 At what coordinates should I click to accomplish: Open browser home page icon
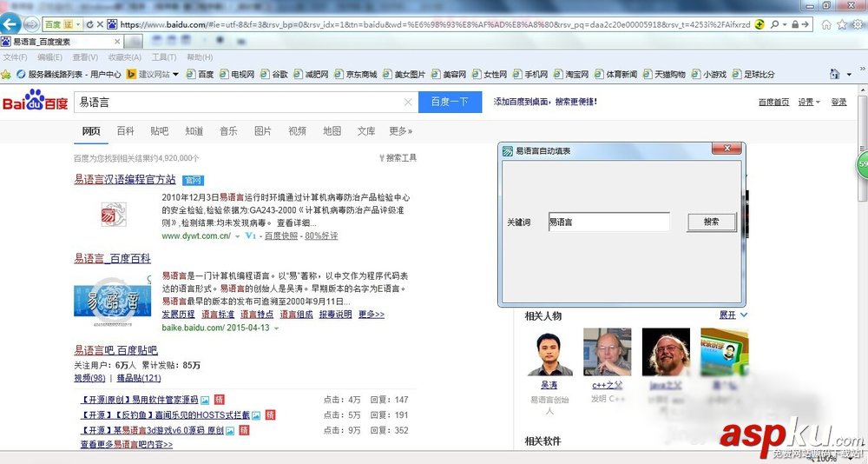click(826, 24)
